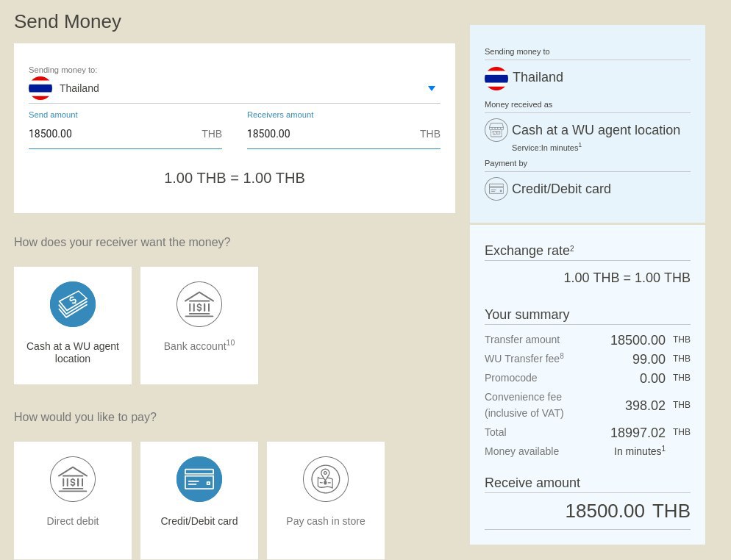Viewport: 731px width, 560px height.
Task: Click the Transfer amount value 18500.00
Action: (x=638, y=340)
